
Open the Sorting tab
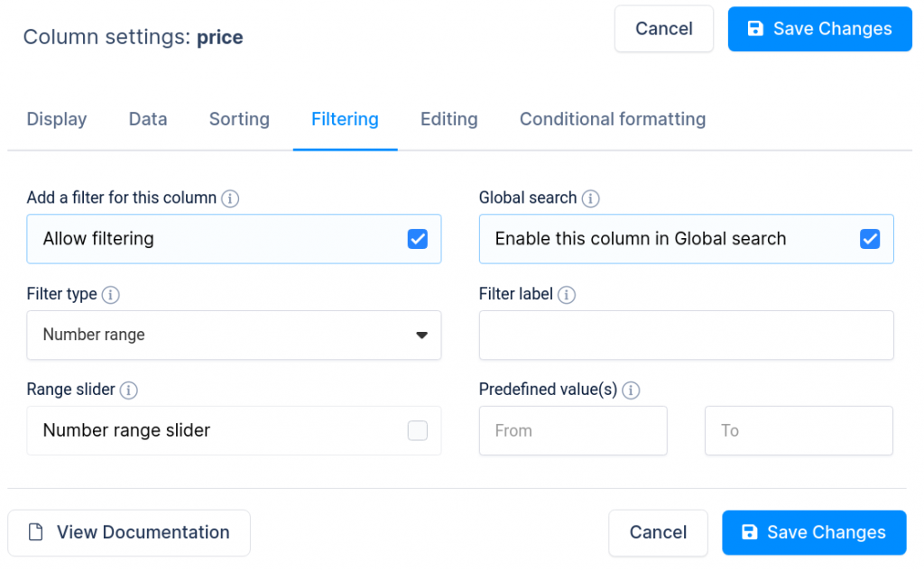click(238, 119)
